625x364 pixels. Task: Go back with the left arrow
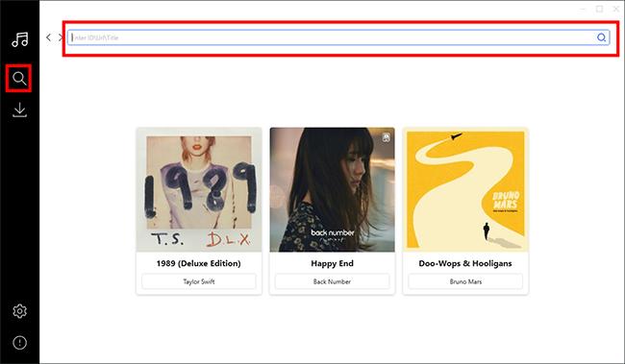pos(49,37)
